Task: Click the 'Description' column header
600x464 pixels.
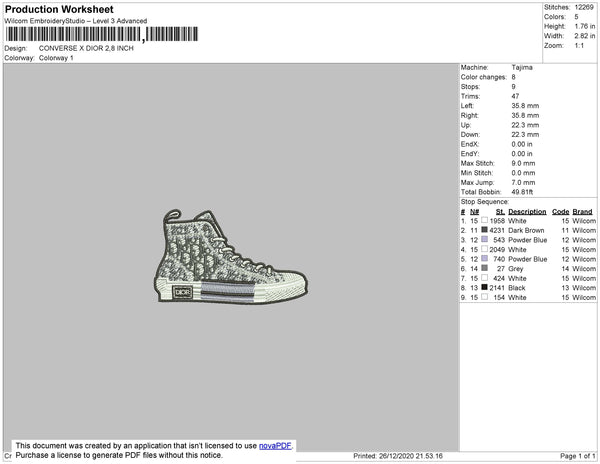Action: (x=527, y=212)
